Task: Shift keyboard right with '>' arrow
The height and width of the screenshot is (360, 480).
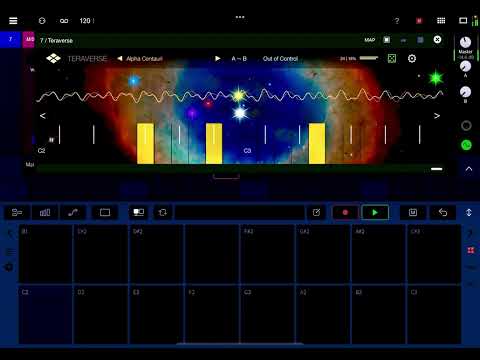Action: 437,116
